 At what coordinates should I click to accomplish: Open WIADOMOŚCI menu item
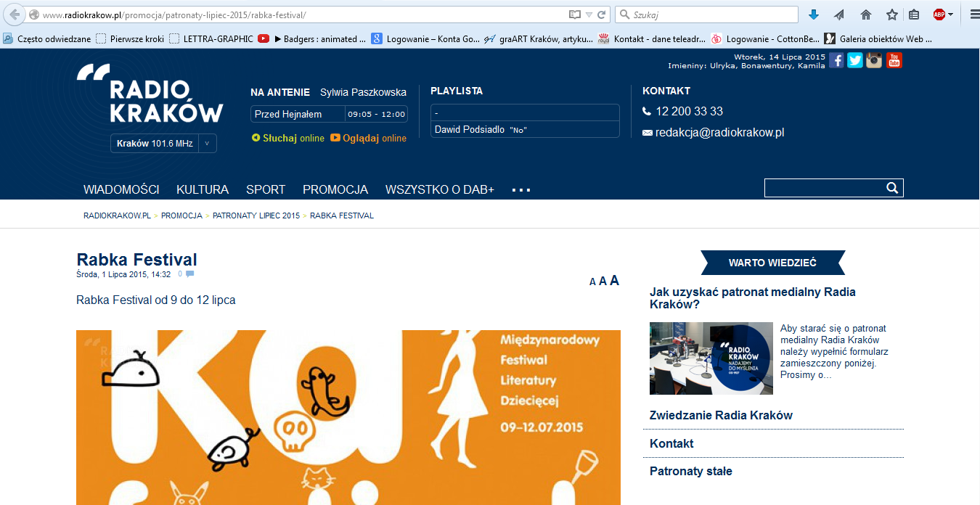[x=121, y=189]
